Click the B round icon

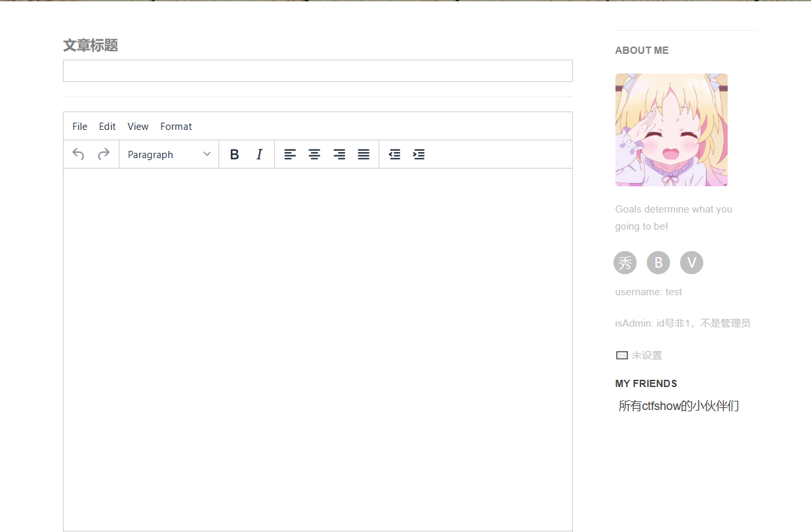tap(658, 263)
